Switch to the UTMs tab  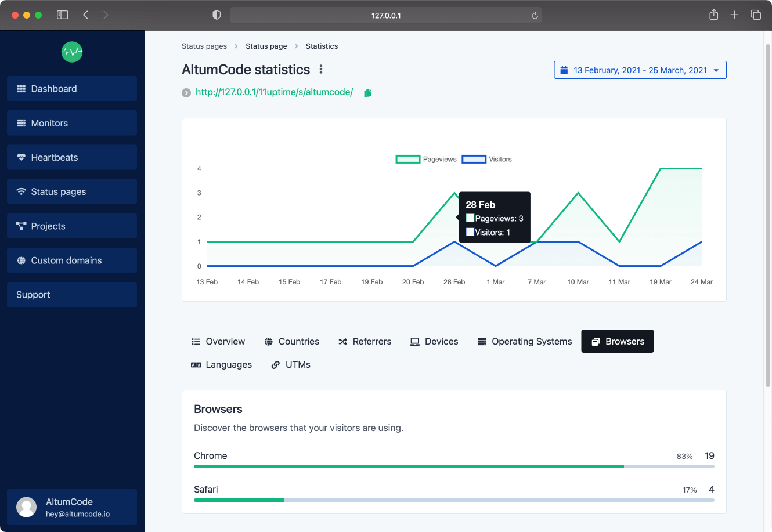pos(291,364)
